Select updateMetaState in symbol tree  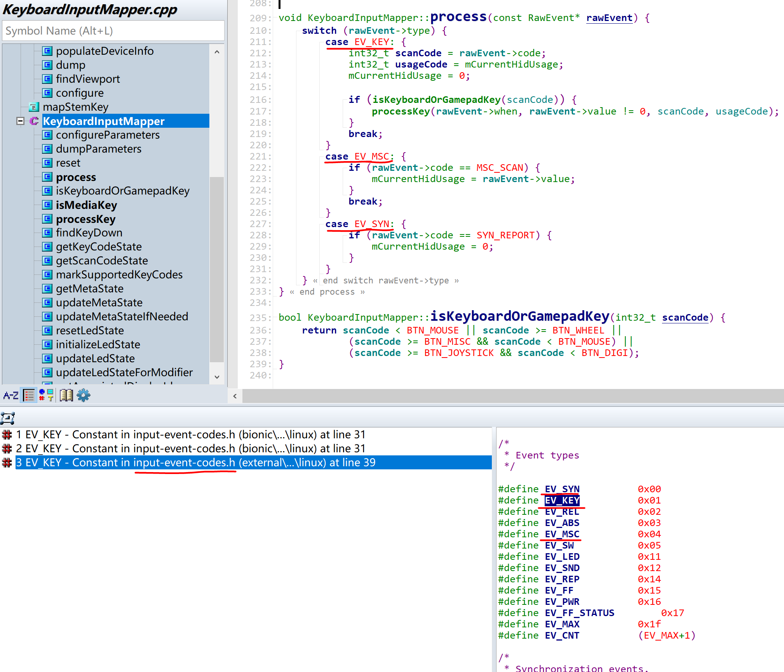pos(99,302)
